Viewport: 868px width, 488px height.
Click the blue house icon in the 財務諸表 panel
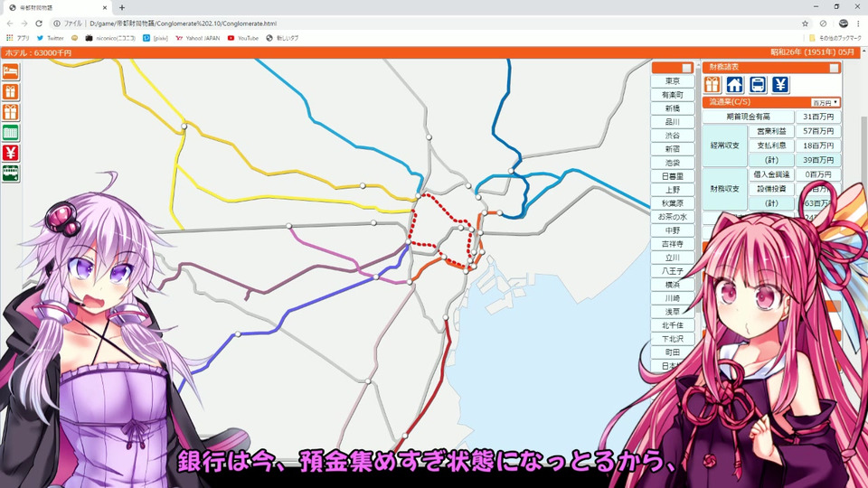(735, 85)
